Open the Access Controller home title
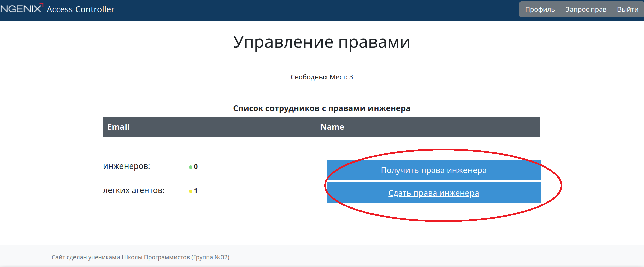The image size is (644, 267). pyautogui.click(x=81, y=9)
